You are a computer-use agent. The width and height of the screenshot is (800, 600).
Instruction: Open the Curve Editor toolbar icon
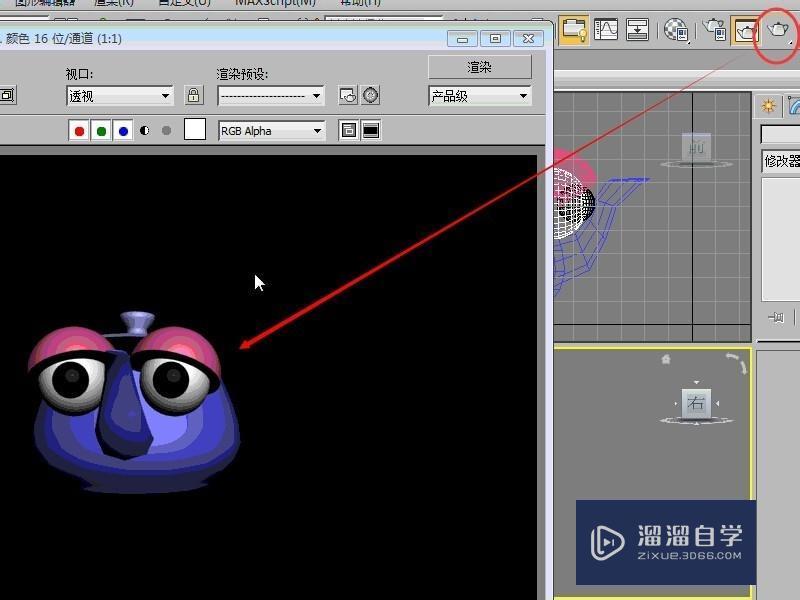point(606,30)
